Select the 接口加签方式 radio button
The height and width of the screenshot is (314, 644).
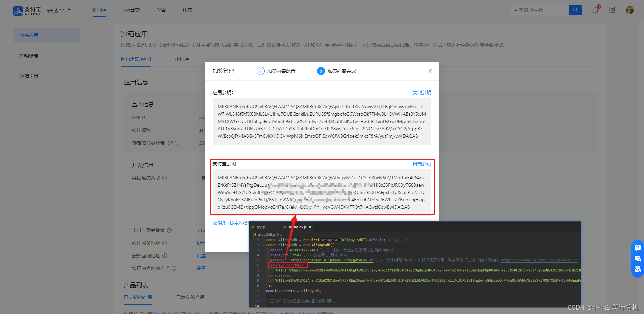click(x=197, y=178)
